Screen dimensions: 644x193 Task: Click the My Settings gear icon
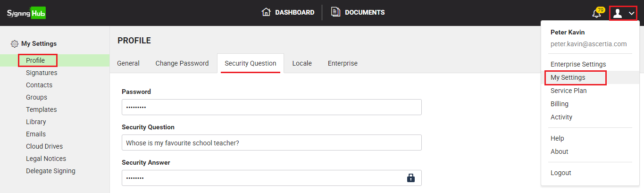(x=15, y=44)
